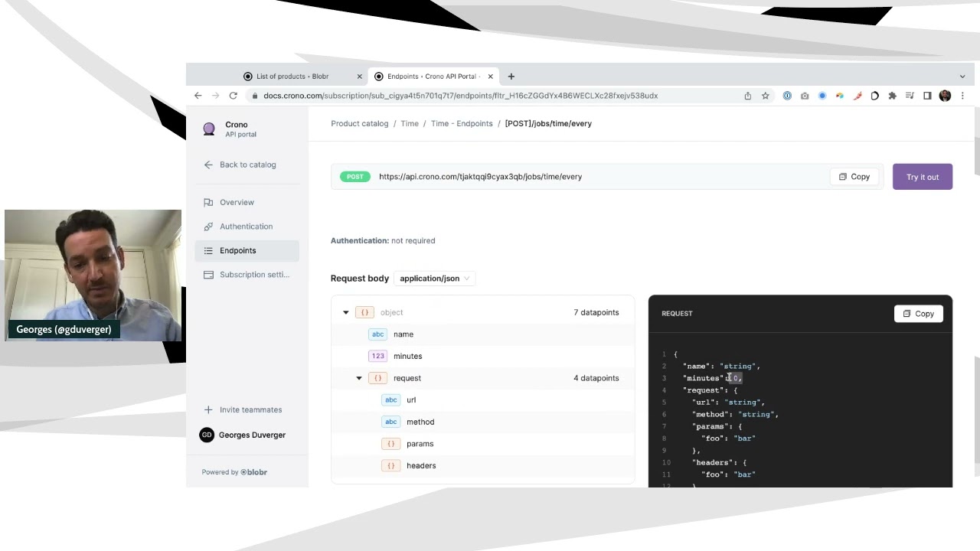Viewport: 980px width, 551px height.
Task: Click the Crono purple logo
Action: coord(209,129)
